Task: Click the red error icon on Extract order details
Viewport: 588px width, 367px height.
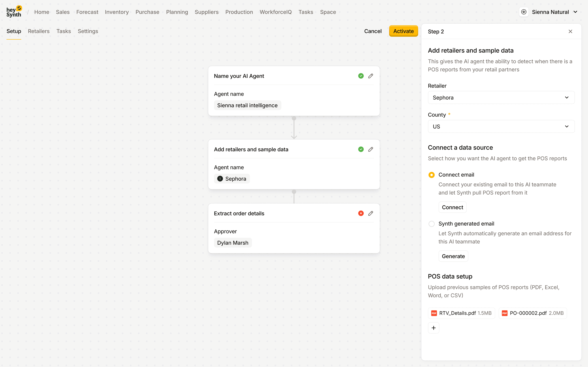Action: coord(361,213)
